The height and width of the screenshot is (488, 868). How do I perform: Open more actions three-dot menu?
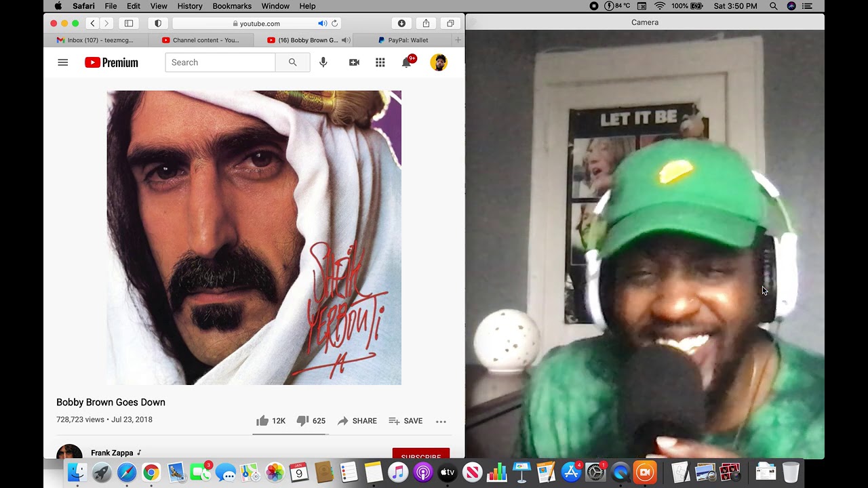point(441,421)
